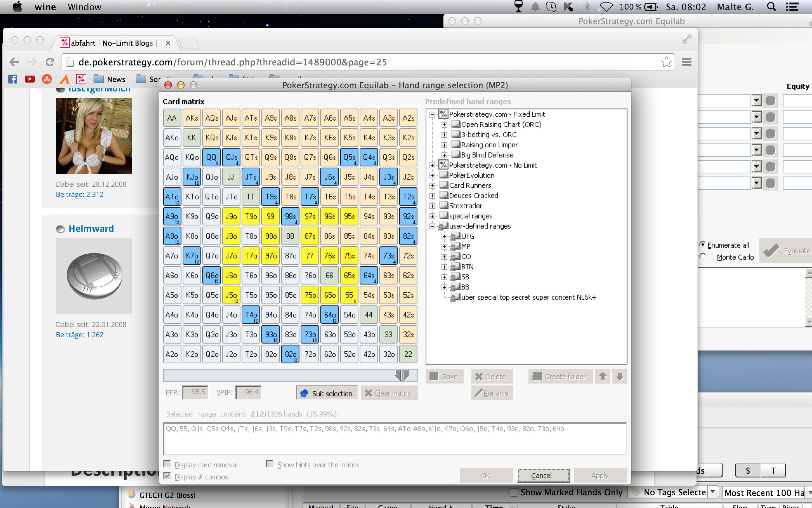812x508 pixels.
Task: Click the uber special top secret range item
Action: pos(528,297)
